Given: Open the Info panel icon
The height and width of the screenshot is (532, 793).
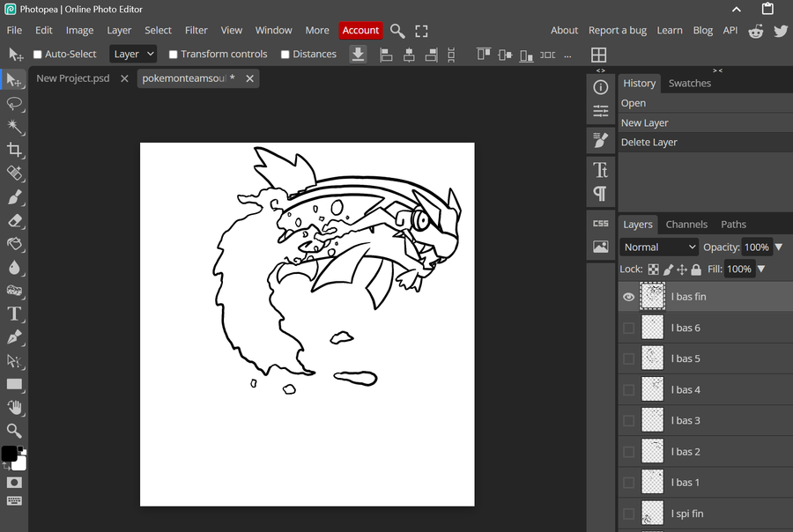Looking at the screenshot, I should 600,87.
